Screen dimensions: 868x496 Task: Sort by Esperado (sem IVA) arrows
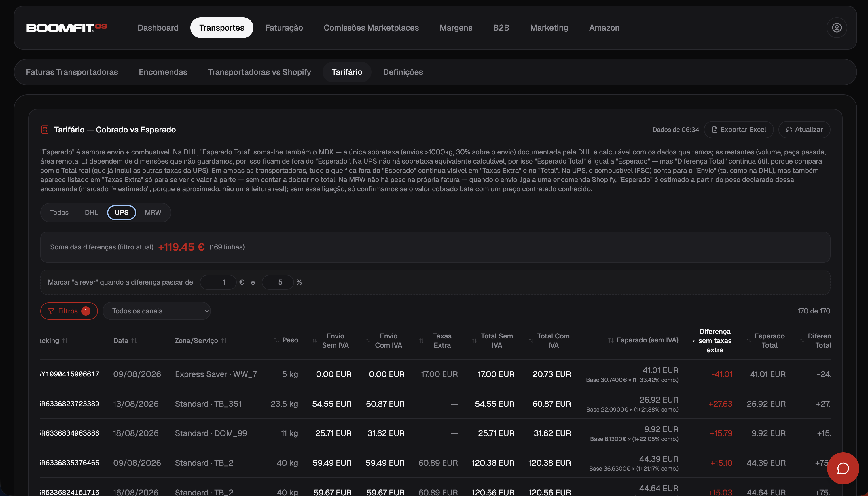coord(611,340)
